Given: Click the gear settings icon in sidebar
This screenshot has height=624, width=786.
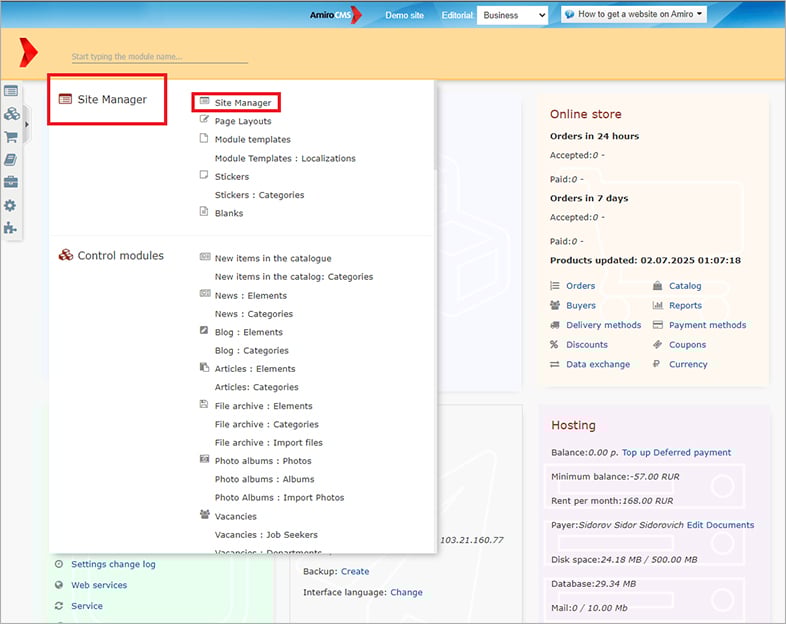Looking at the screenshot, I should click(11, 205).
